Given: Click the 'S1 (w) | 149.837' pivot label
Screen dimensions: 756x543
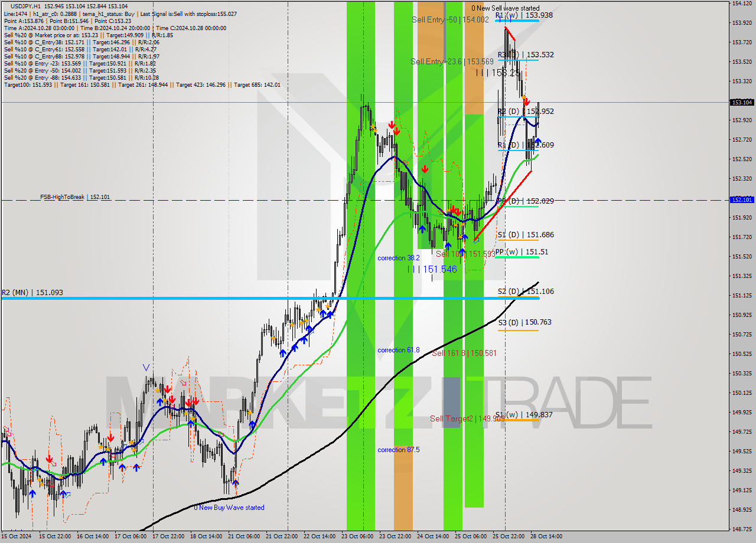Looking at the screenshot, I should (x=524, y=415).
